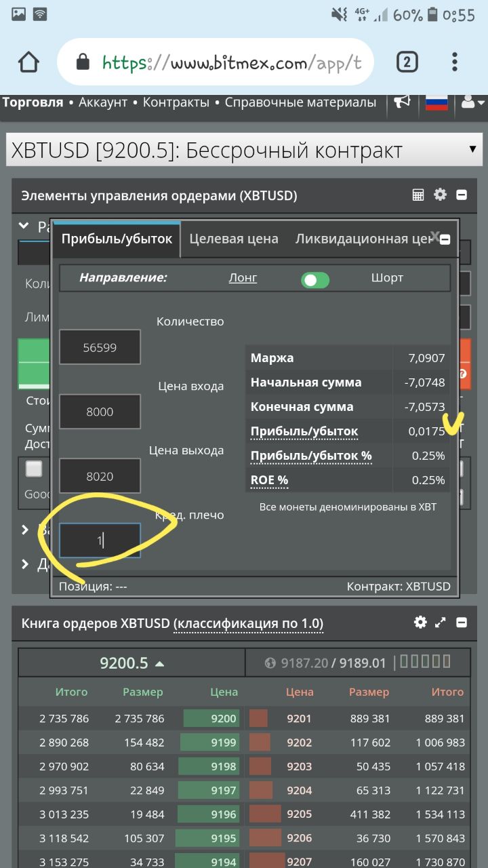Open Справочные материалы menu
Image resolution: width=488 pixels, height=868 pixels.
point(300,102)
